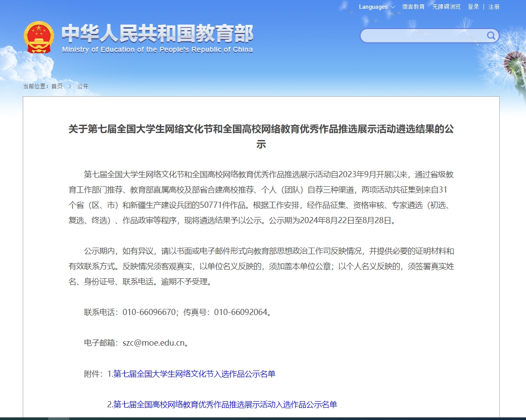Viewport: 526px width, 420px height.
Task: Click the national emblem logo
Action: point(39,38)
